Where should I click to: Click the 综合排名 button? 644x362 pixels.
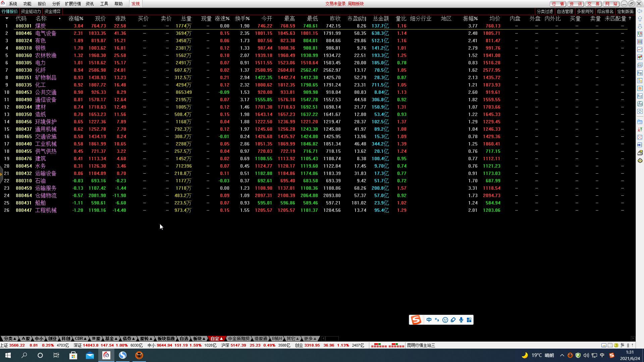605,11
